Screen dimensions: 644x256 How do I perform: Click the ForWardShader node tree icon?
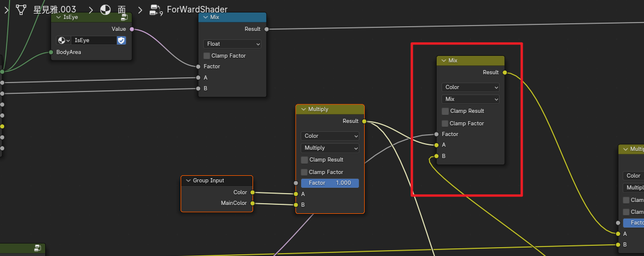[x=156, y=10]
